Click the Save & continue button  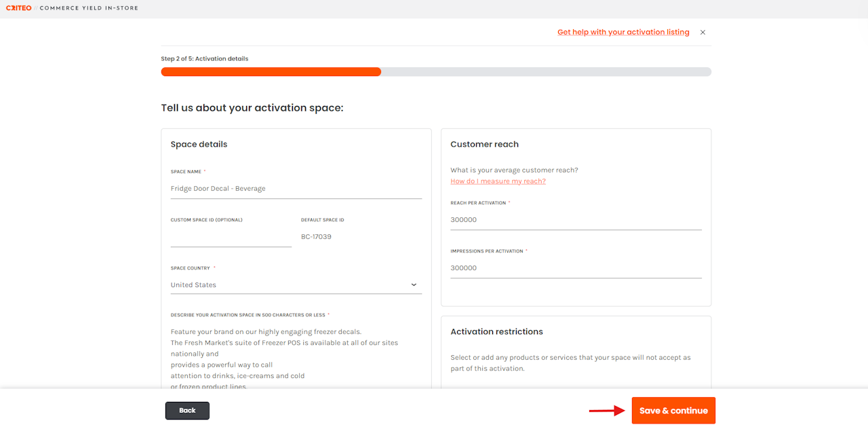(x=673, y=411)
